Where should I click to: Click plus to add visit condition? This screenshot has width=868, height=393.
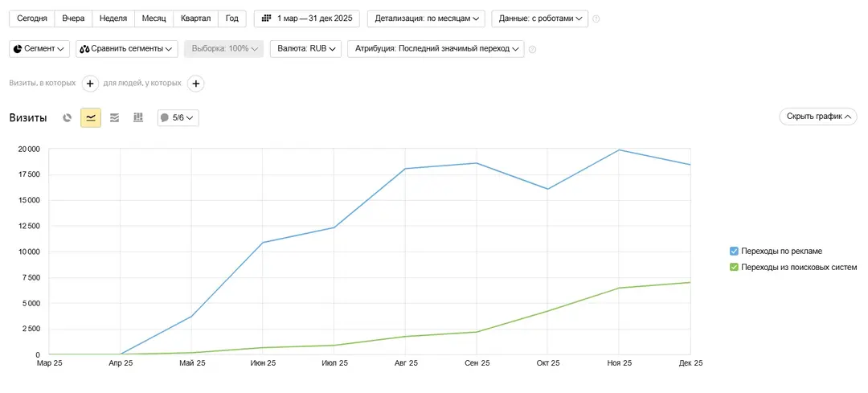(90, 84)
